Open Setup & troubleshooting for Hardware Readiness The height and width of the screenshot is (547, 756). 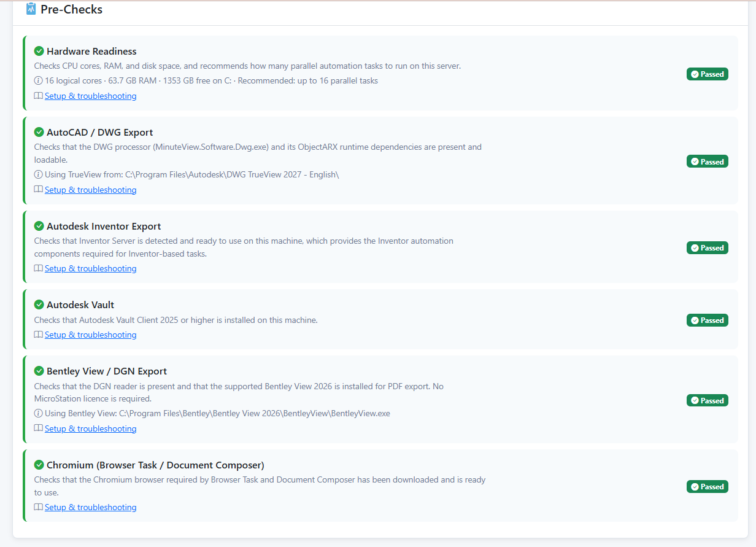click(x=91, y=96)
